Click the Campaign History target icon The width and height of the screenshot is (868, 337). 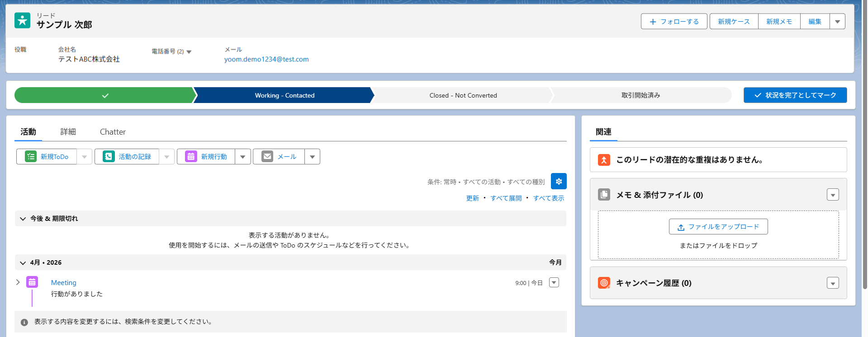coord(604,283)
